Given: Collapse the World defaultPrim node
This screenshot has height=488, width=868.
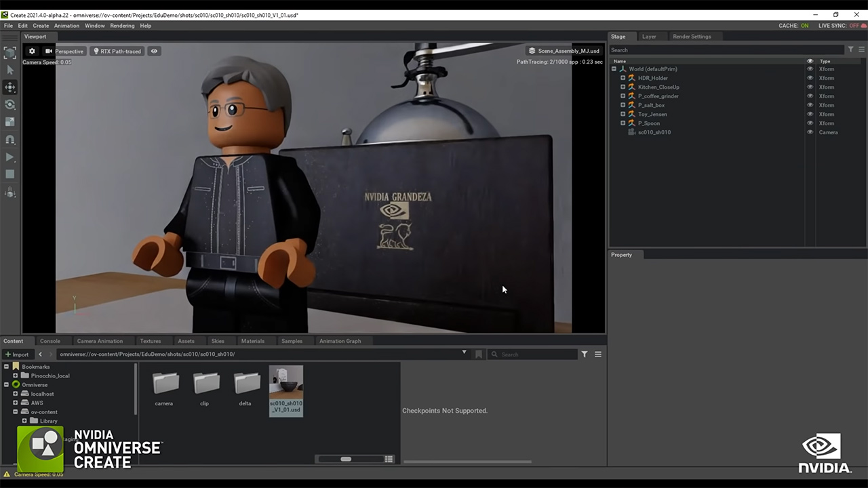Looking at the screenshot, I should [x=614, y=69].
